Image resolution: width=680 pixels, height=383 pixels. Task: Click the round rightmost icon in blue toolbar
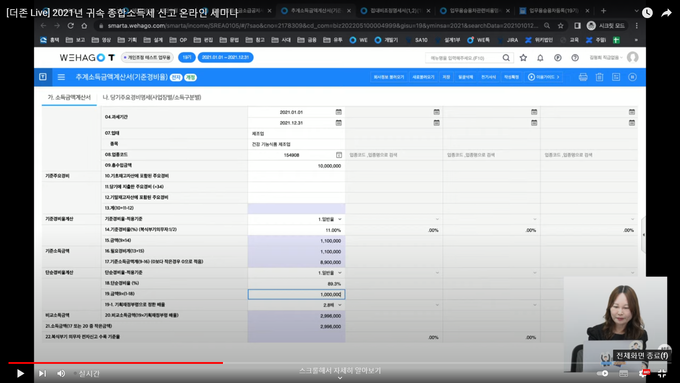point(632,77)
